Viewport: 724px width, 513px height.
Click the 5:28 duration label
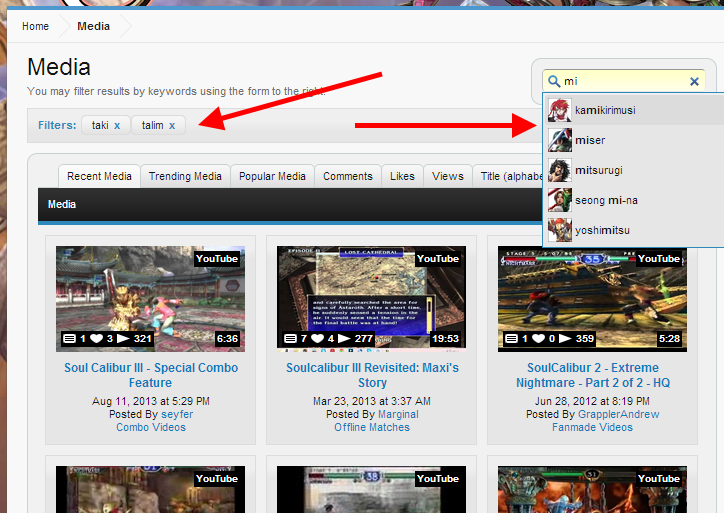pyautogui.click(x=669, y=338)
